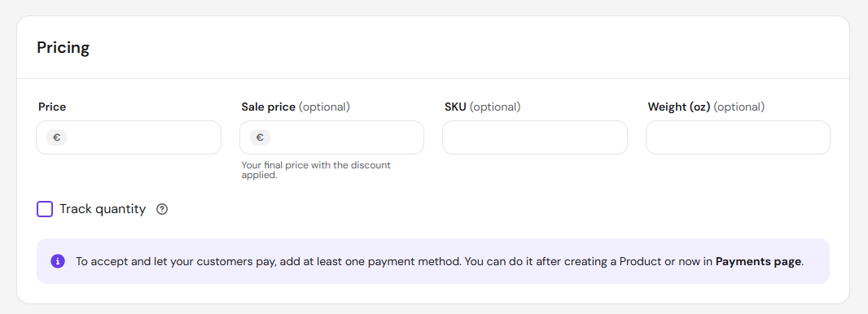Open the question mark help beside Track quantity
The height and width of the screenshot is (314, 868).
pos(162,210)
